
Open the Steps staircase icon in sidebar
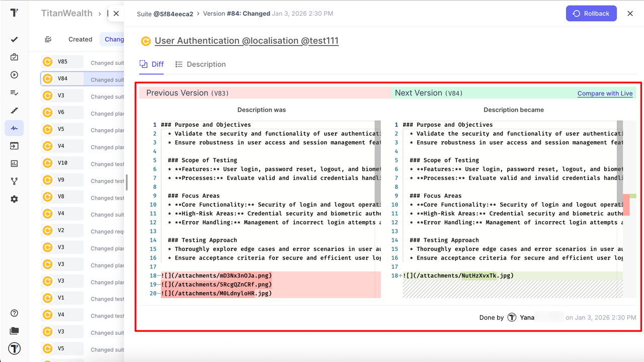[14, 111]
